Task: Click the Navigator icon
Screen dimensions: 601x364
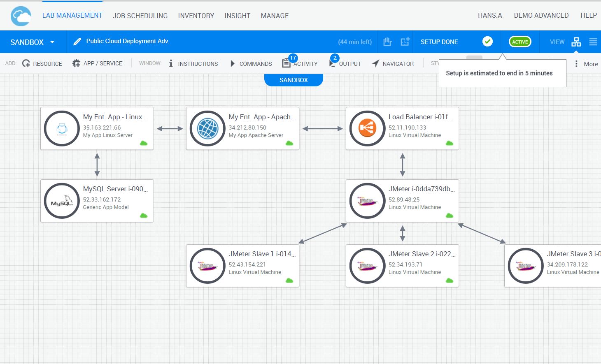Action: click(376, 63)
